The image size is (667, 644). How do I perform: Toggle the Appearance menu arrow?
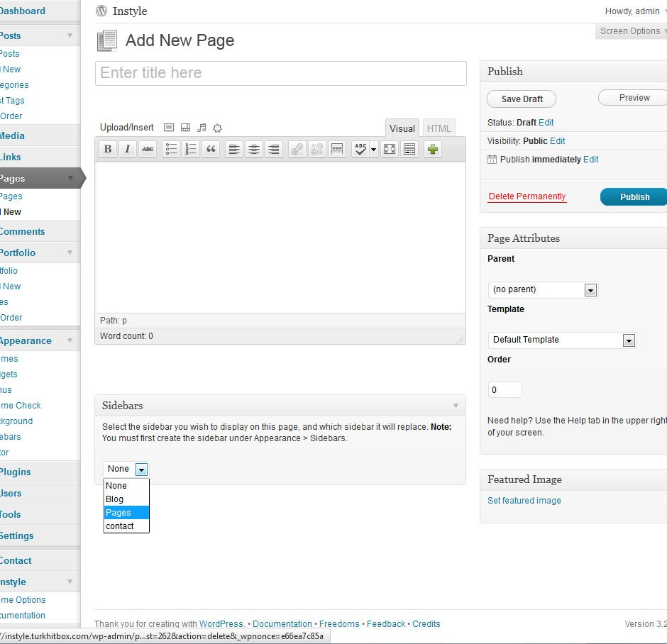pos(70,340)
